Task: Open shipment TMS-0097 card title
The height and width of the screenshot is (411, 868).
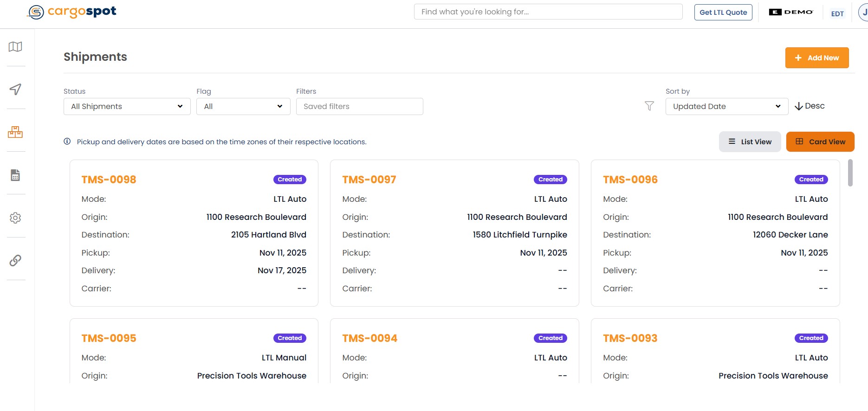Action: coord(369,180)
